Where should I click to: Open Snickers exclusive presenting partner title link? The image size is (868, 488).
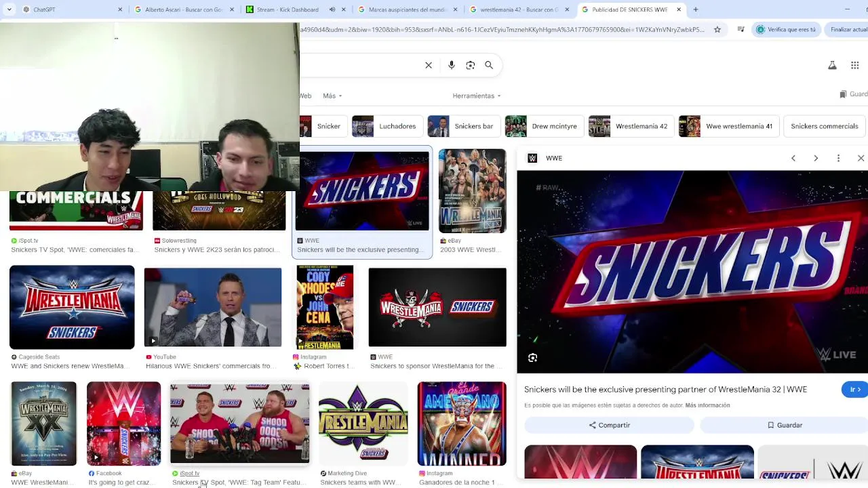665,389
